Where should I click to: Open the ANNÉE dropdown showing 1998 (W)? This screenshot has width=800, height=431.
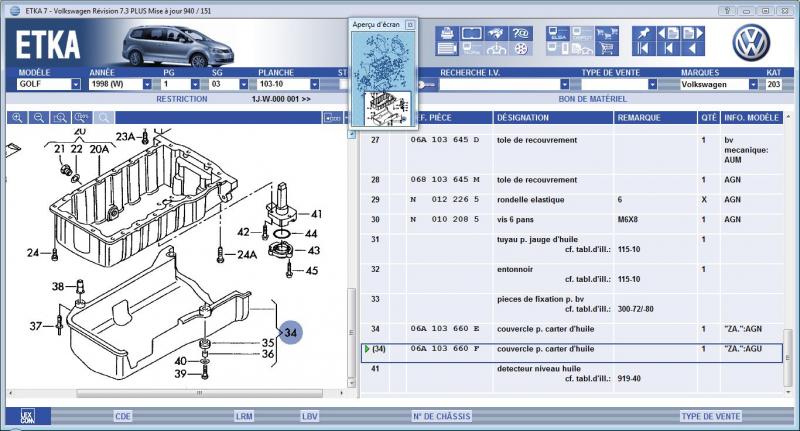point(147,84)
